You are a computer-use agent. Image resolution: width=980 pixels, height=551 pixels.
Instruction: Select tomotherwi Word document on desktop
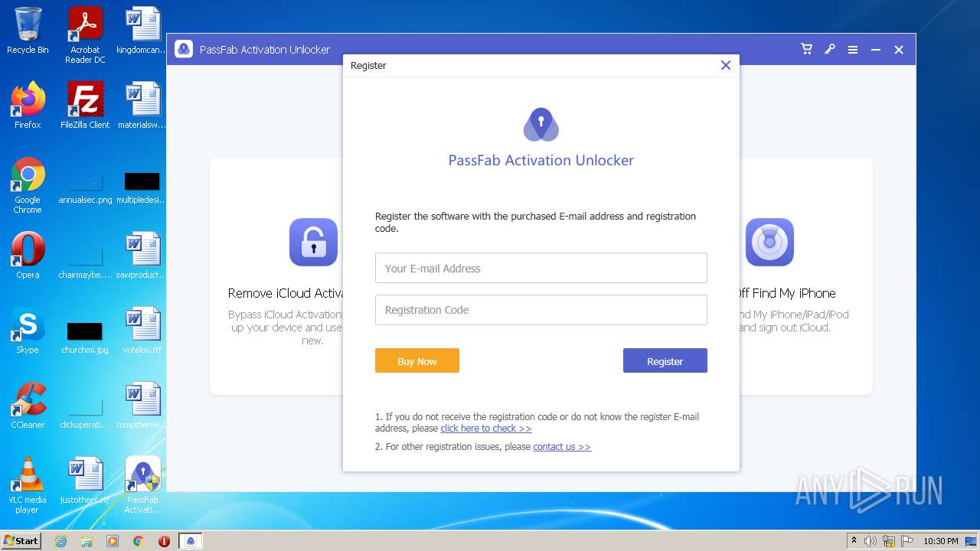click(x=142, y=405)
